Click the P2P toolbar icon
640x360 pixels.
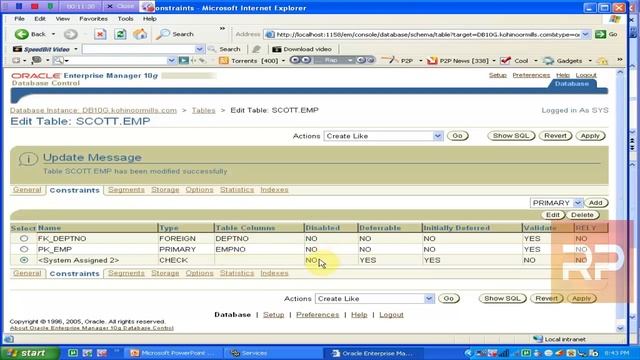point(390,60)
